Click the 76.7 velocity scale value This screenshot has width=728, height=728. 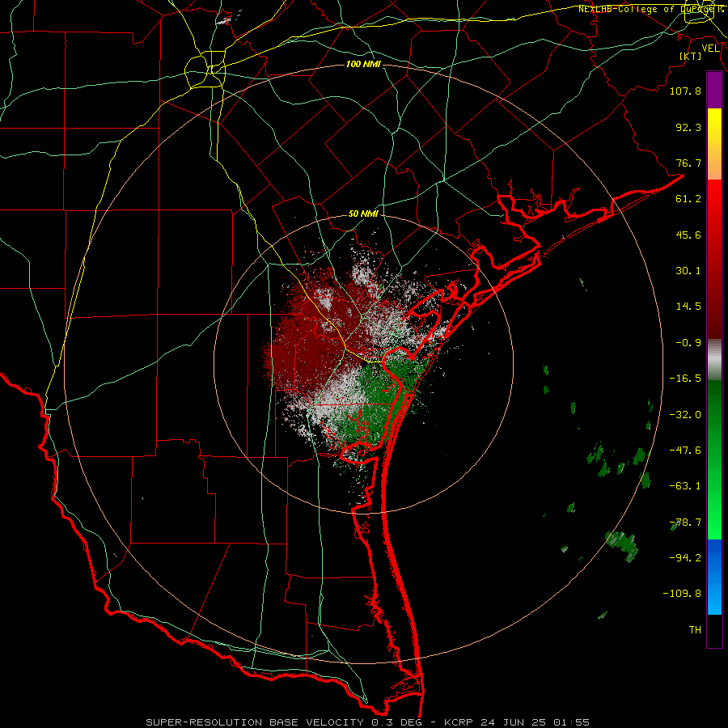pyautogui.click(x=688, y=163)
